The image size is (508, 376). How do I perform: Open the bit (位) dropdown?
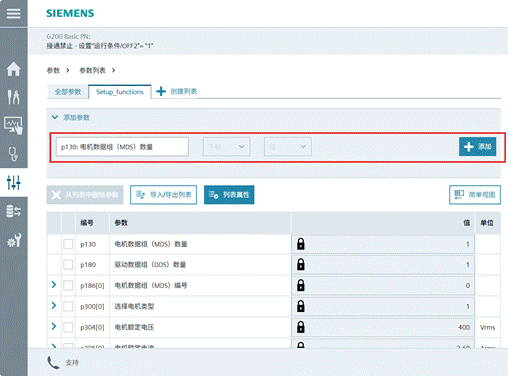[288, 147]
